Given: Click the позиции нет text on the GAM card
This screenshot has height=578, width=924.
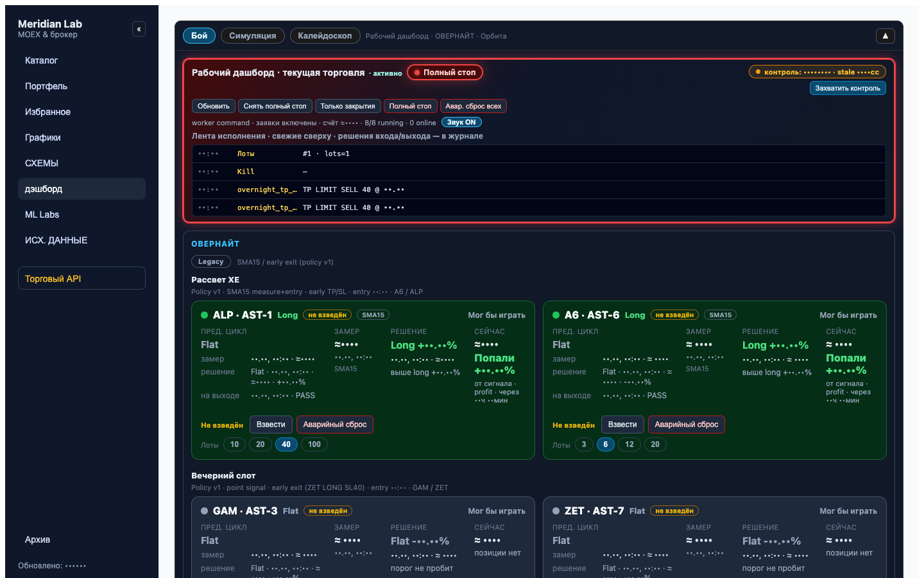Looking at the screenshot, I should pyautogui.click(x=497, y=553).
